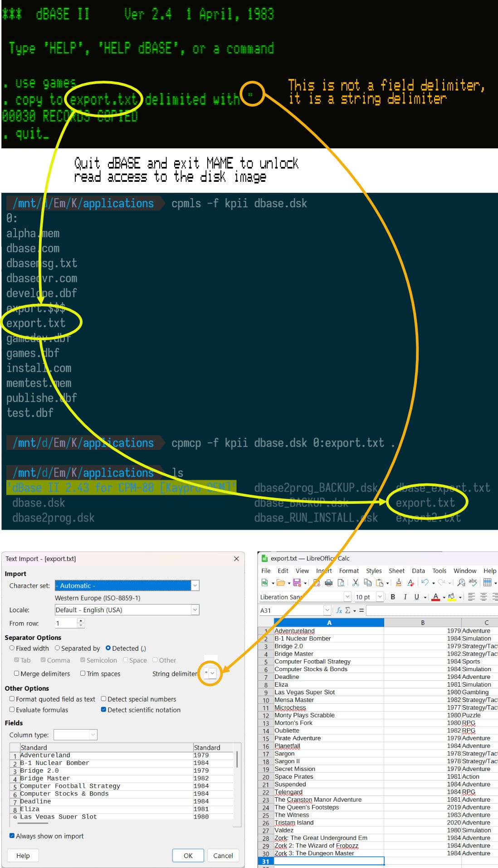
Task: Select column A header in Calc
Action: click(x=329, y=623)
